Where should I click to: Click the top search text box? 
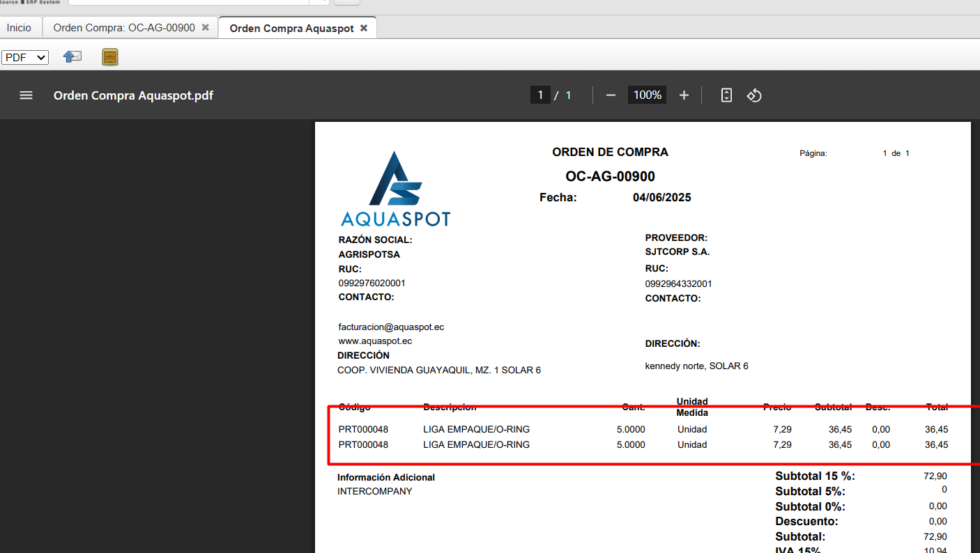[188, 1]
